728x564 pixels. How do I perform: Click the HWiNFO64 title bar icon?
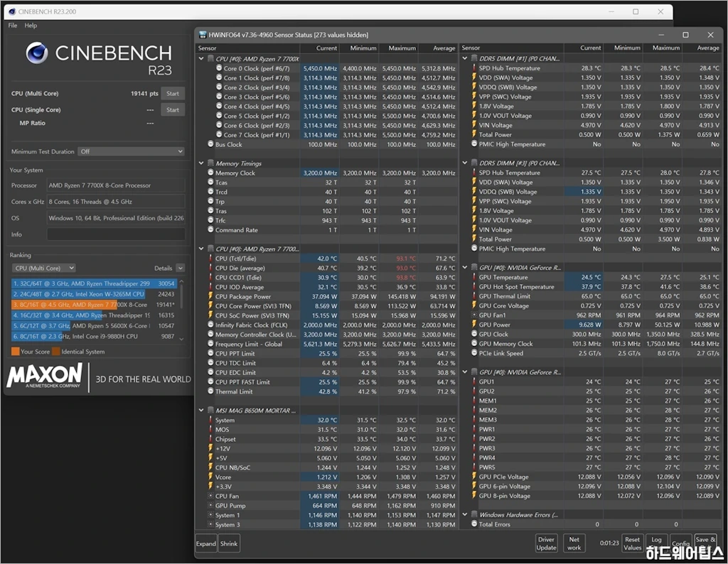[x=203, y=35]
